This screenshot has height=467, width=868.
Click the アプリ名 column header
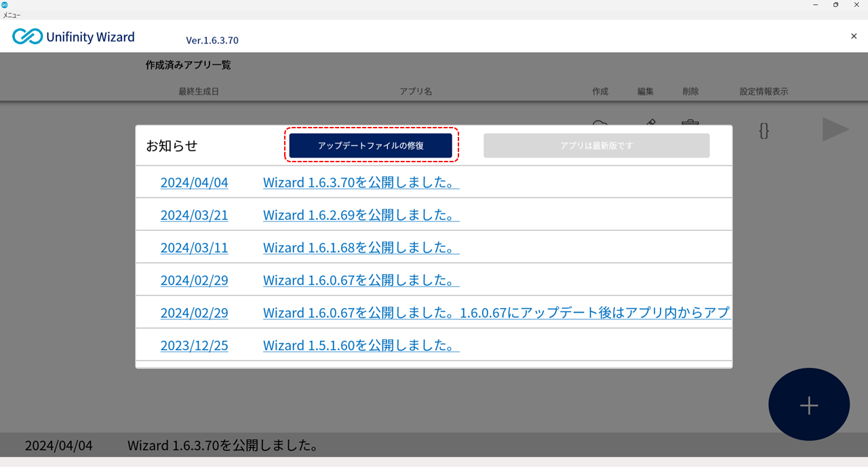point(416,92)
